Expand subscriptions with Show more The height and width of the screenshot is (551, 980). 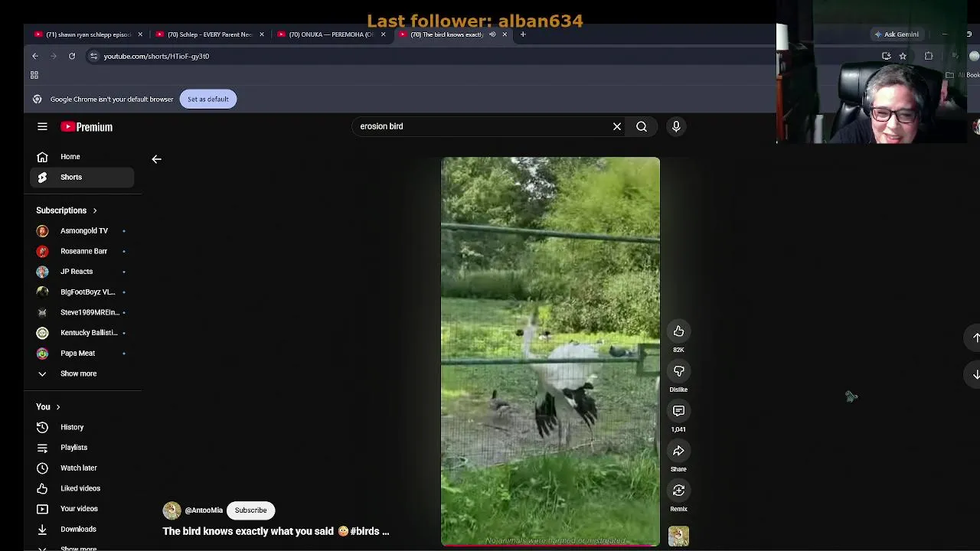[83, 373]
